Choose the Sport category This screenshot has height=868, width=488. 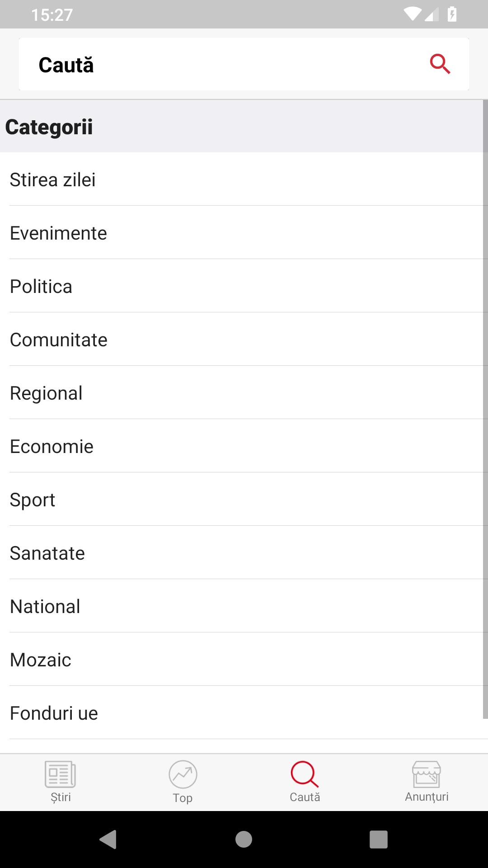point(244,499)
